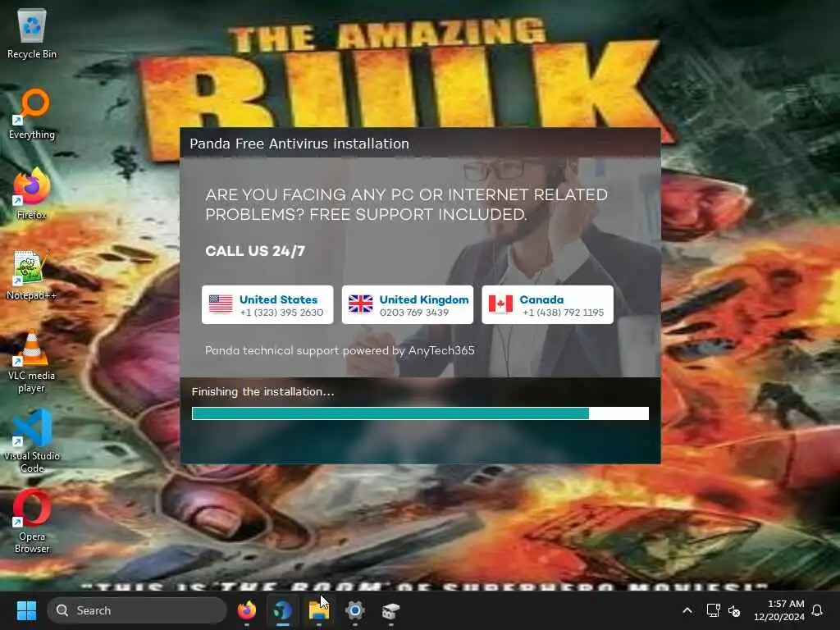
Task: Select the Opera Browser desktop shortcut
Action: coord(32,522)
